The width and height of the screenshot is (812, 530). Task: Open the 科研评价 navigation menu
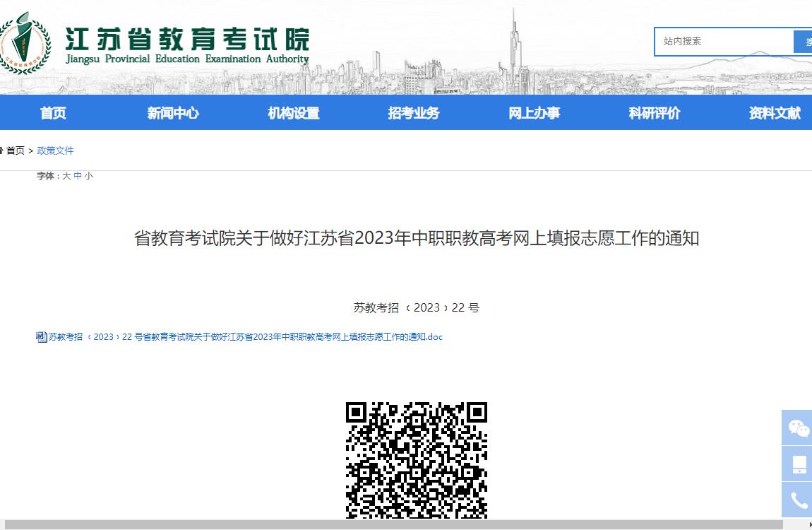pyautogui.click(x=655, y=113)
